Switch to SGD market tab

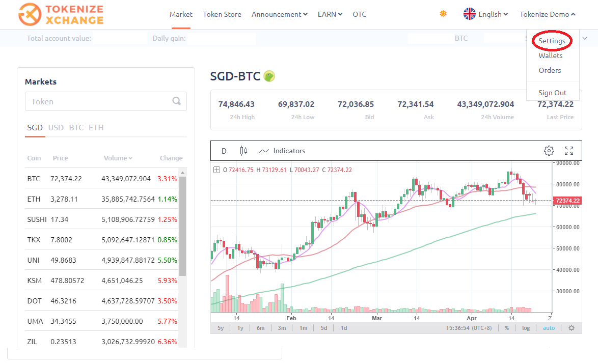pyautogui.click(x=35, y=128)
